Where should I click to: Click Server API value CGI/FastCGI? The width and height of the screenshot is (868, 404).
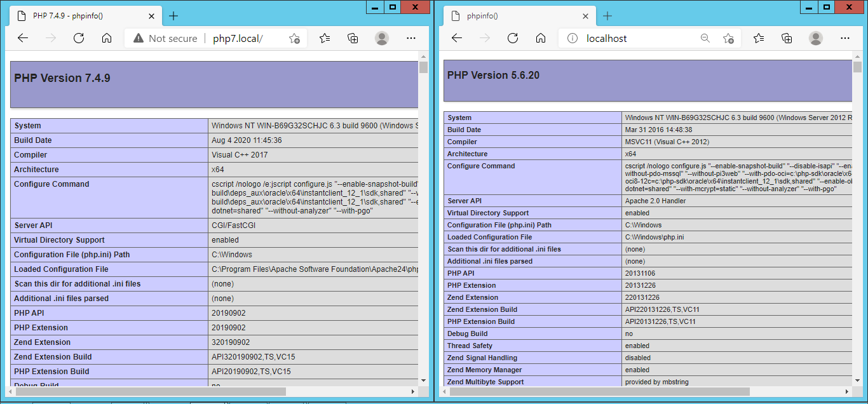click(x=234, y=226)
